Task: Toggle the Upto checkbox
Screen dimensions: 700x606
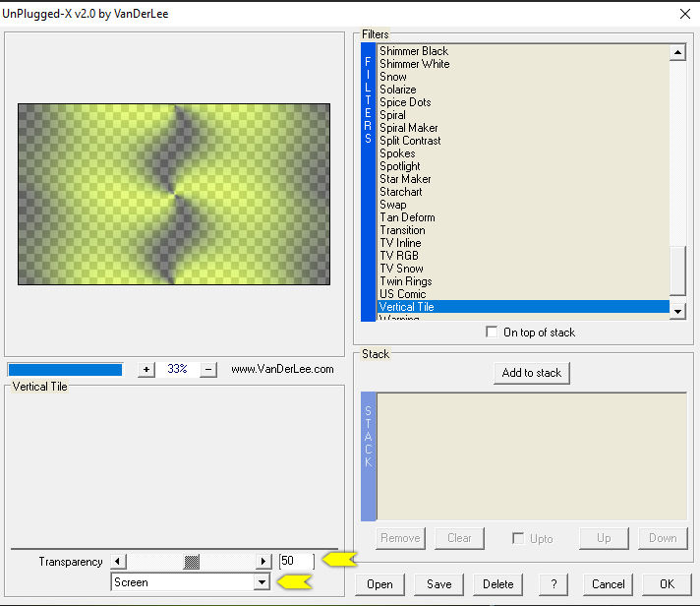Action: pyautogui.click(x=518, y=538)
